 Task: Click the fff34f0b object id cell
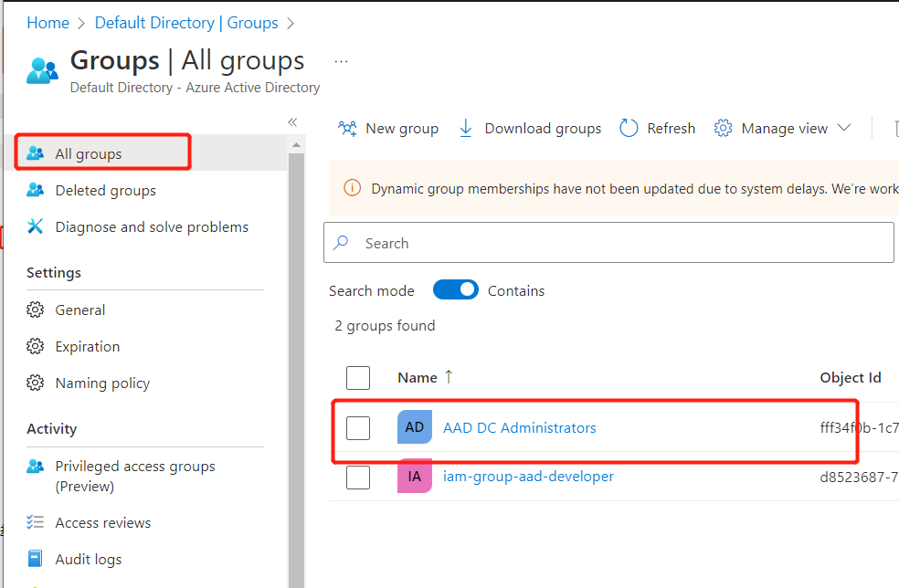859,427
